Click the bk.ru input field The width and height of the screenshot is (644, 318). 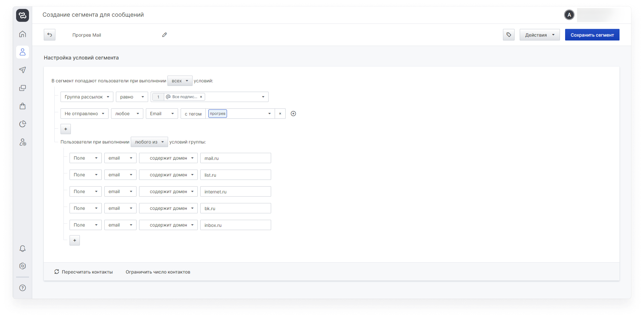[x=236, y=208]
